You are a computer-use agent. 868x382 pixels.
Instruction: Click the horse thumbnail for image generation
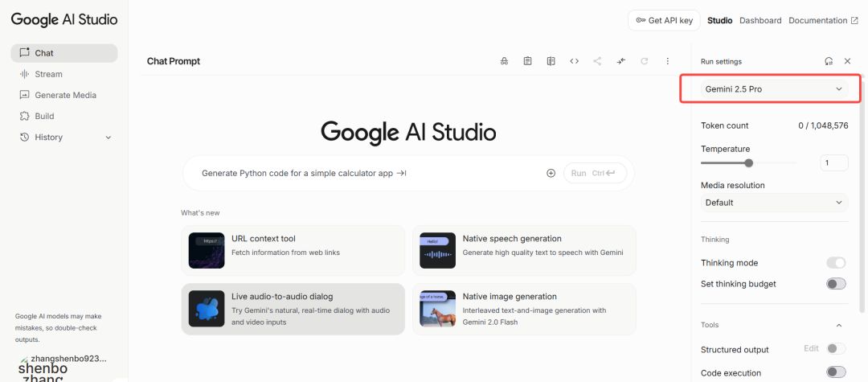coord(437,309)
